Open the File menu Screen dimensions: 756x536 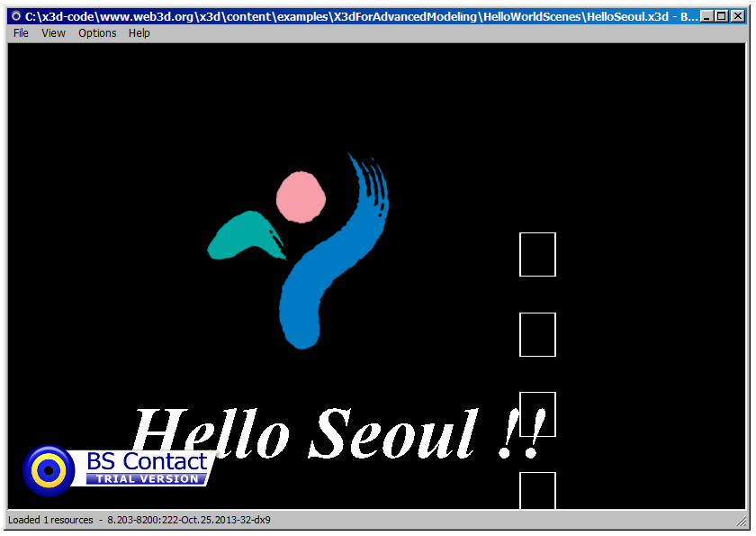click(x=21, y=33)
